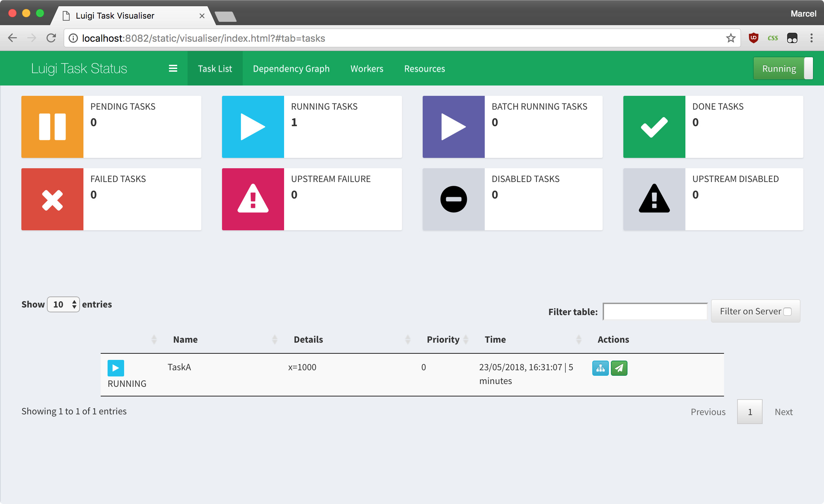Enable Filter on Server checkbox
Viewport: 824px width, 504px height.
(787, 312)
